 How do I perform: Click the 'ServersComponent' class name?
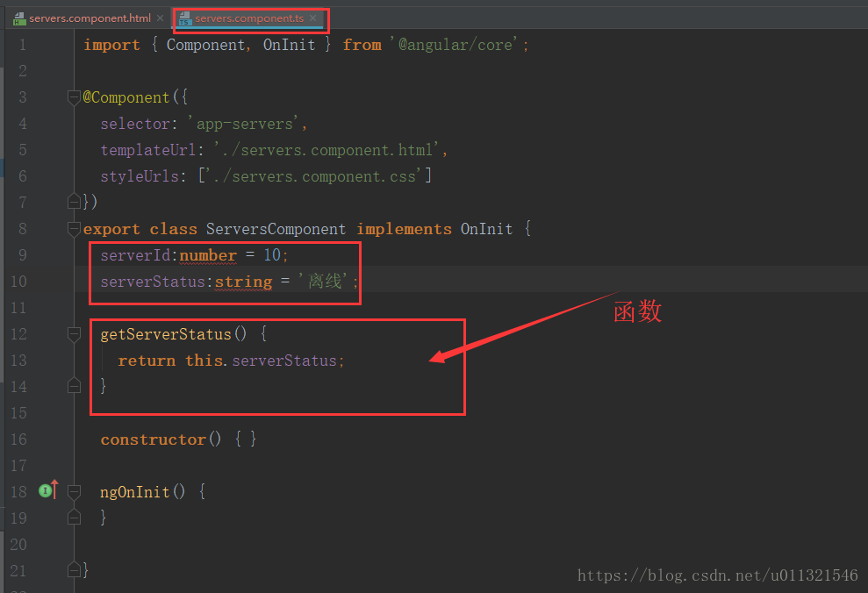click(x=276, y=229)
